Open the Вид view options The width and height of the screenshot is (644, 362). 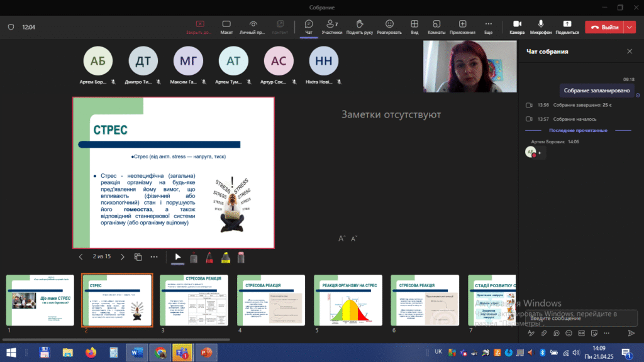tap(414, 27)
